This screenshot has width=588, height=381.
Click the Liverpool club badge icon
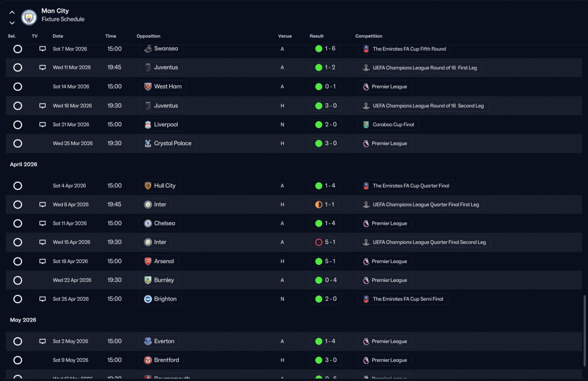tap(148, 124)
